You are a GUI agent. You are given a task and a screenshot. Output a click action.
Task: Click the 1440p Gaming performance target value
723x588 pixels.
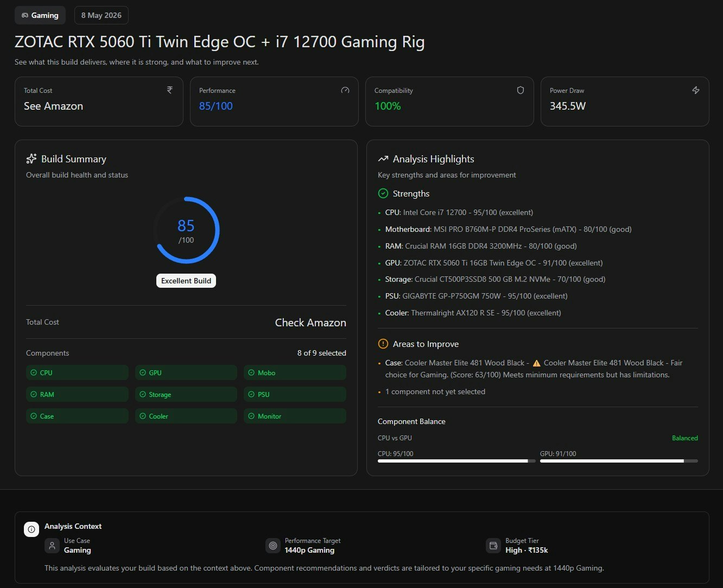309,550
